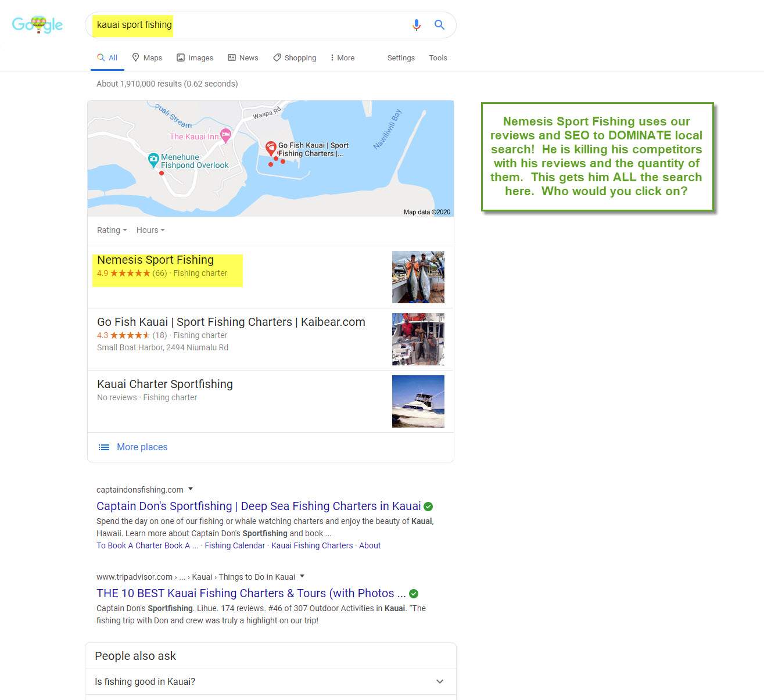Click 'Go Fish Kauai | Sport Fishing Charters' map label

pos(313,149)
